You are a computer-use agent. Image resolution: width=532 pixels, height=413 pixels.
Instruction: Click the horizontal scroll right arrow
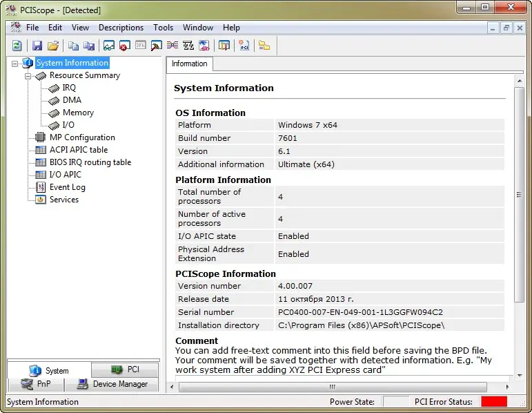click(507, 387)
